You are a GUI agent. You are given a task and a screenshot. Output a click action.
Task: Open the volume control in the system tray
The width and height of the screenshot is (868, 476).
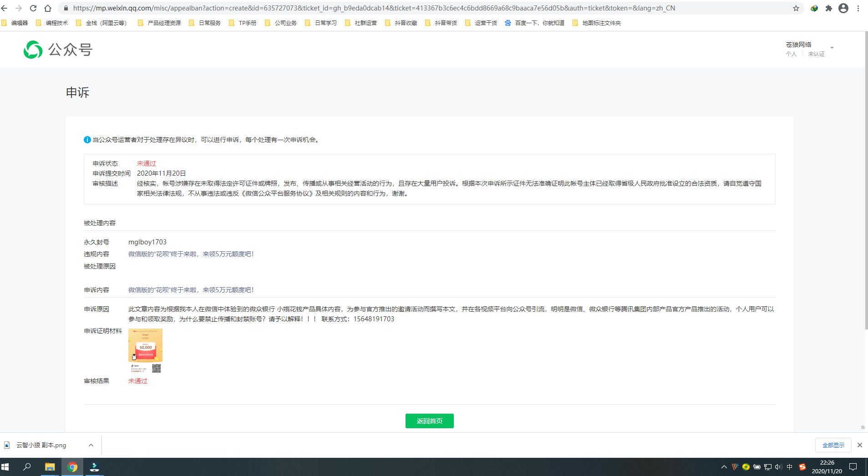pos(778,467)
